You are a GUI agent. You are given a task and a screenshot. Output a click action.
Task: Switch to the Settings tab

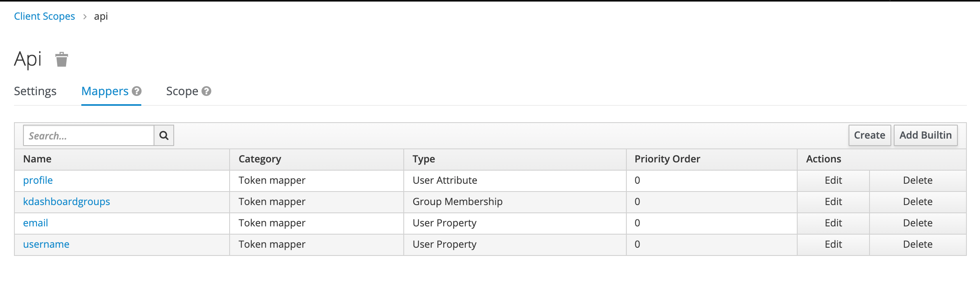(x=35, y=91)
